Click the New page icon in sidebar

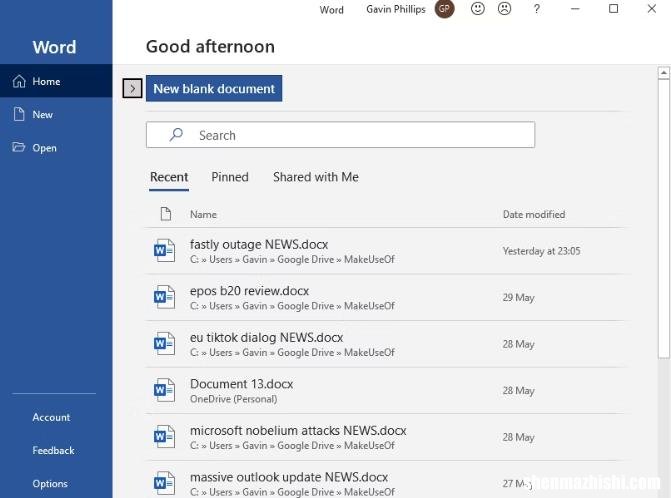(19, 114)
